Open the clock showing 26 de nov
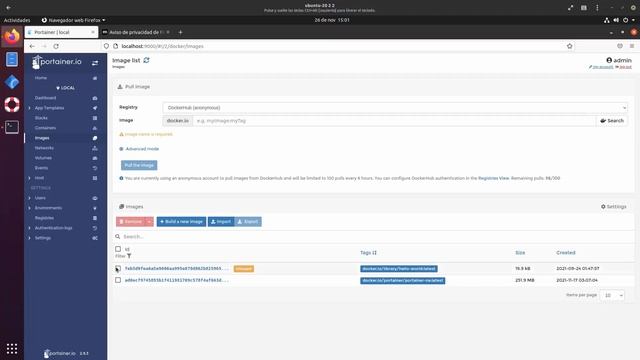 [x=331, y=20]
